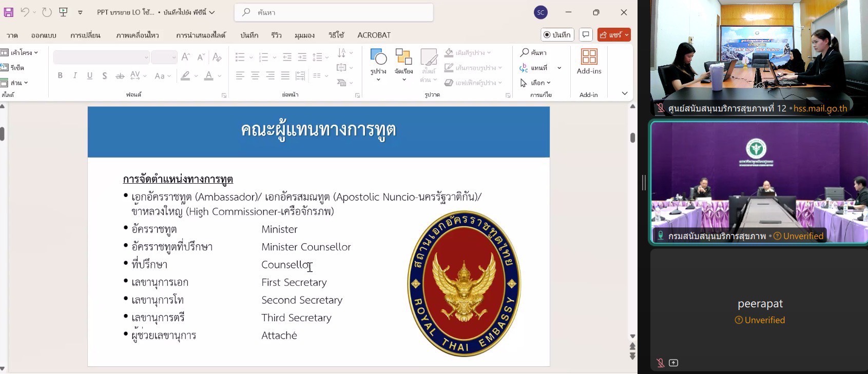The height and width of the screenshot is (374, 868).
Task: Open the comments pane icon
Action: pos(586,35)
